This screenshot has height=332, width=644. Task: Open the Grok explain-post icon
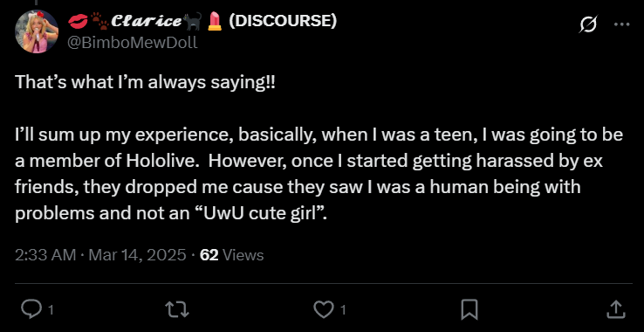[x=588, y=24]
